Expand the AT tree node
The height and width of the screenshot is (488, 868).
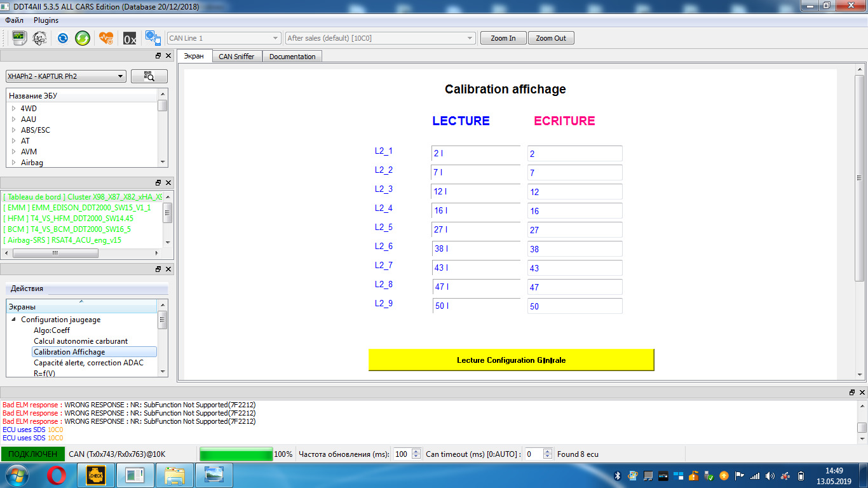pos(13,141)
